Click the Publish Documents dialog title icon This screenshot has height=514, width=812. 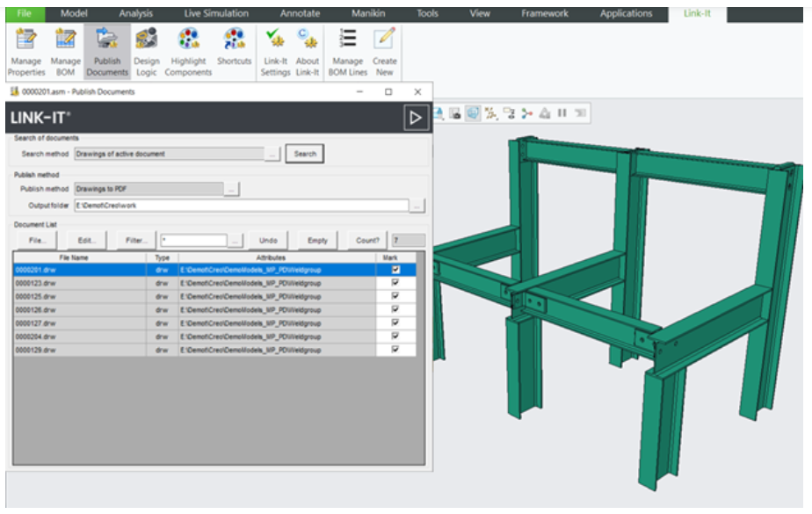point(14,91)
